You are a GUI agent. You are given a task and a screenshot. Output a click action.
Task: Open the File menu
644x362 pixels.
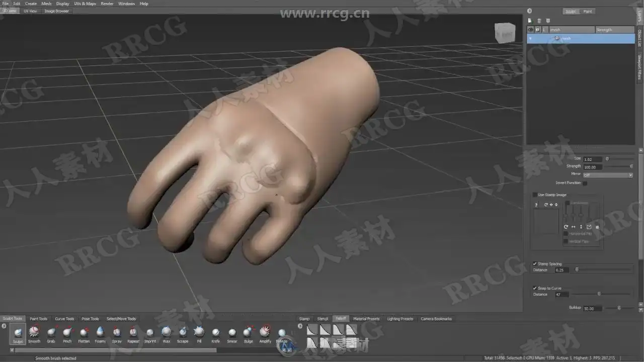point(5,4)
